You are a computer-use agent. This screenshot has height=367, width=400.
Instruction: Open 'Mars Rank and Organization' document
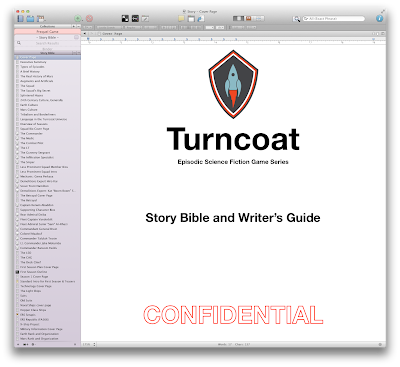[39, 338]
